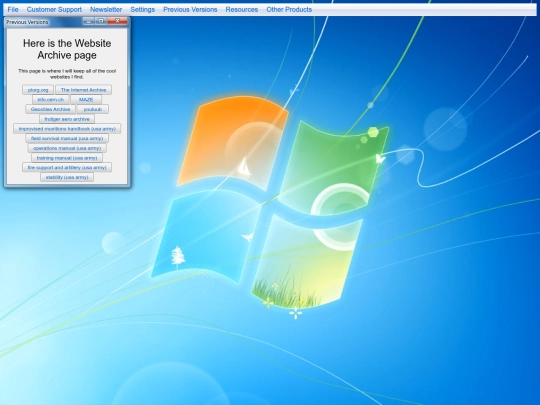
Task: Open The Internet Archive link
Action: pyautogui.click(x=83, y=90)
